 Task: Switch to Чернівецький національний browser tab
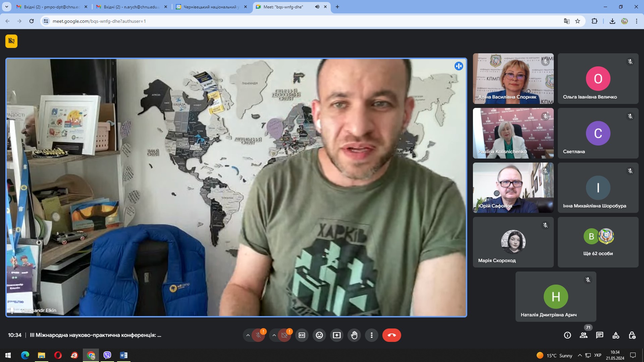(x=211, y=7)
